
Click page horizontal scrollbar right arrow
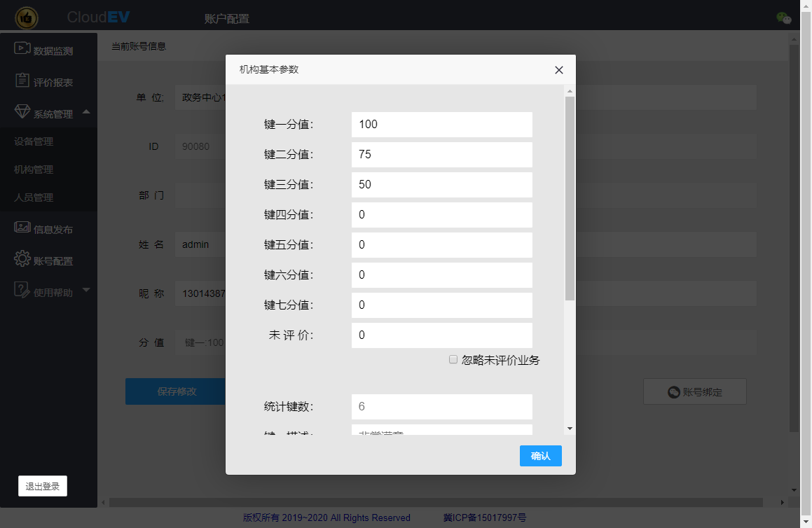pos(782,502)
